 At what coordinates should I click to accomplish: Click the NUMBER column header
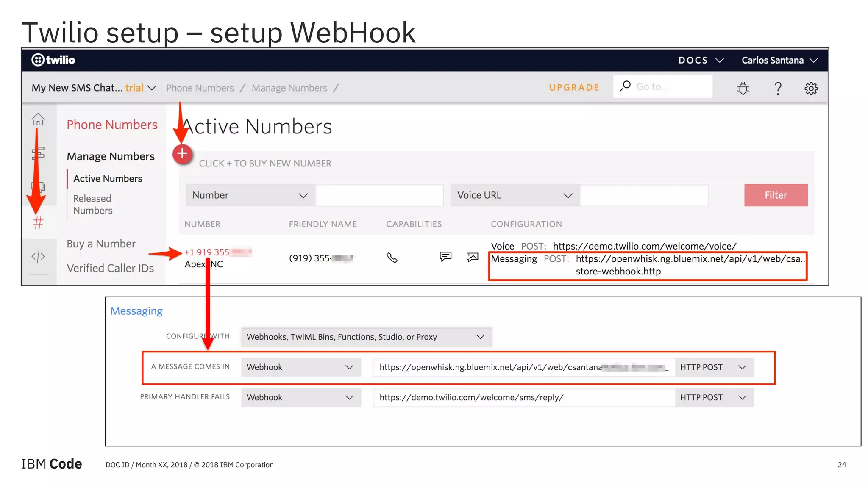202,224
